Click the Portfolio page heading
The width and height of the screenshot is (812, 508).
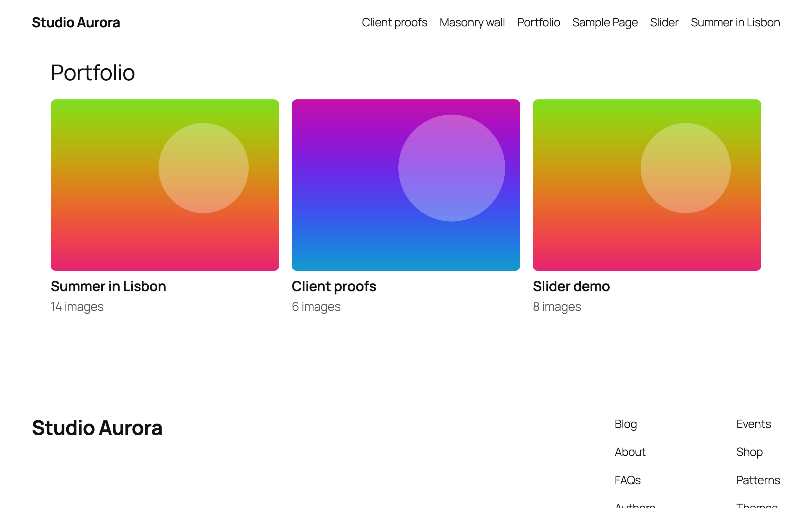point(93,73)
